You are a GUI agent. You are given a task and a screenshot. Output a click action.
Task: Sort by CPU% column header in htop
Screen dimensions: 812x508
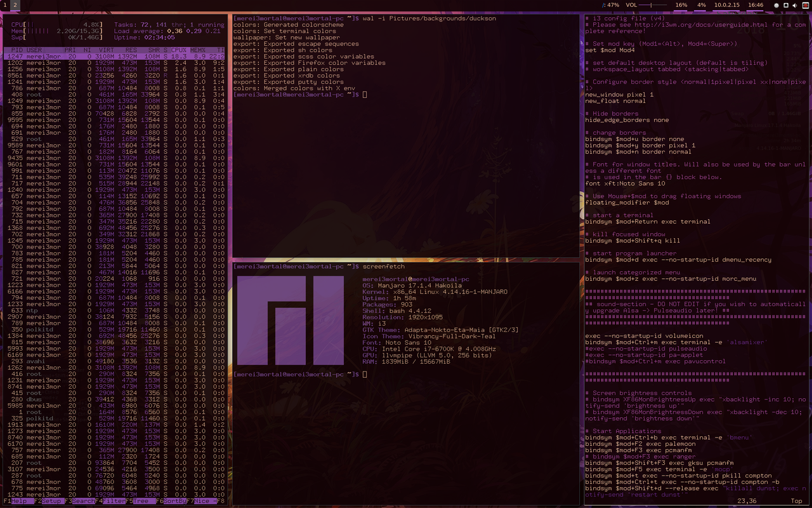point(178,50)
